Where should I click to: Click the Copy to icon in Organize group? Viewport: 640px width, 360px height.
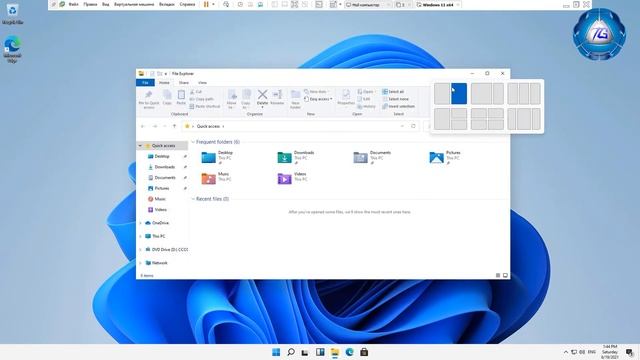click(246, 95)
